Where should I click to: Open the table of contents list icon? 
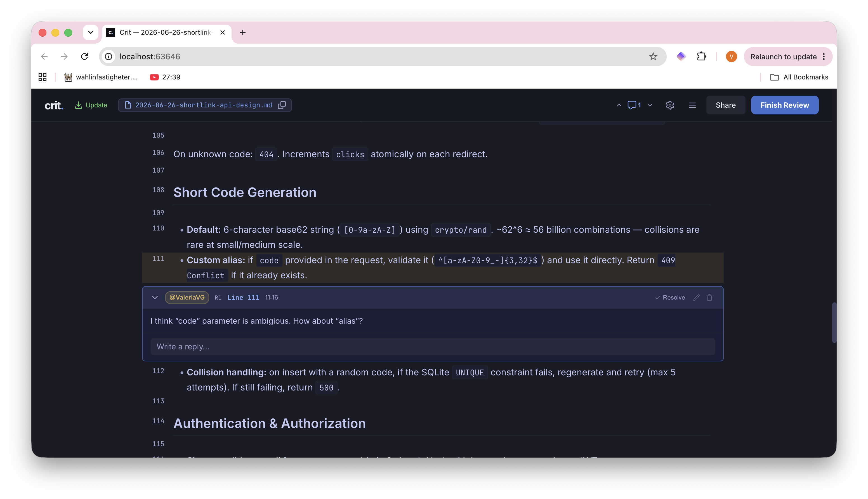click(x=692, y=105)
